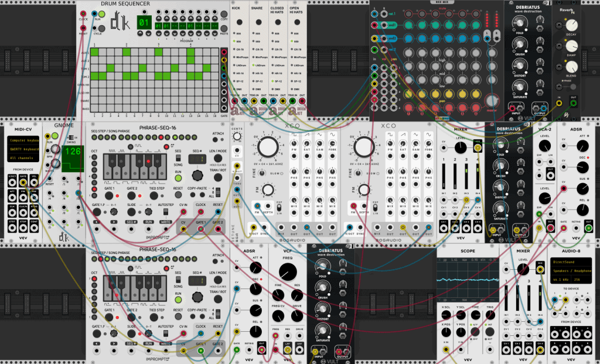Open MIDI-CV Computer keyboard driver selector
This screenshot has width=600, height=364.
pos(23,140)
